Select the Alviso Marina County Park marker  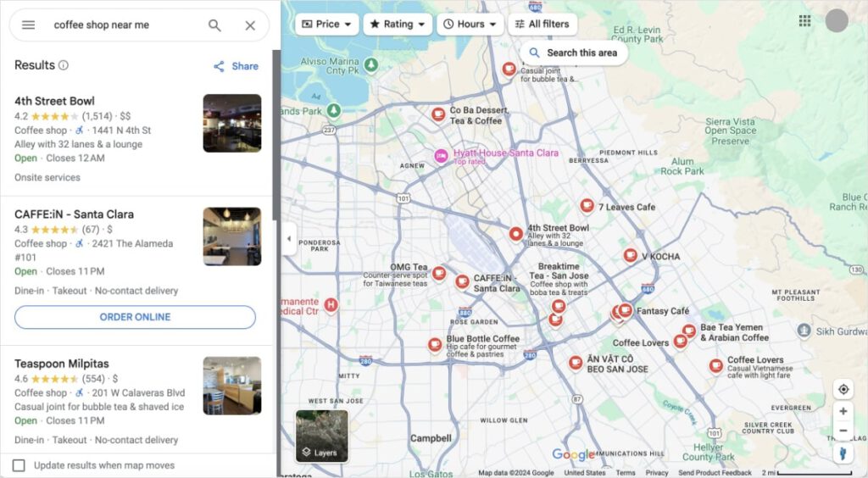click(x=371, y=64)
